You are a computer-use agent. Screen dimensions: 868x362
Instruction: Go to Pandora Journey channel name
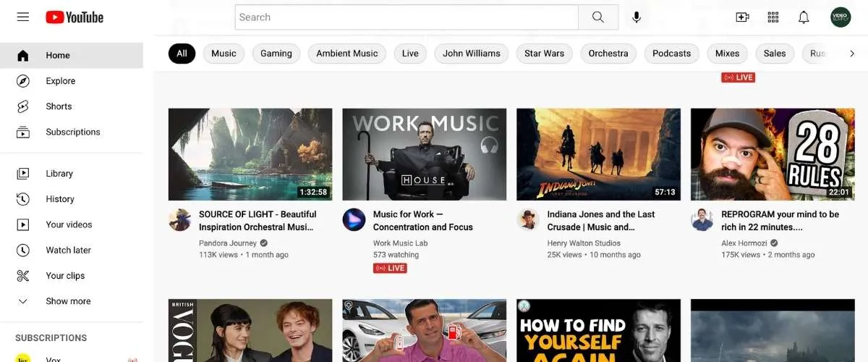(228, 243)
